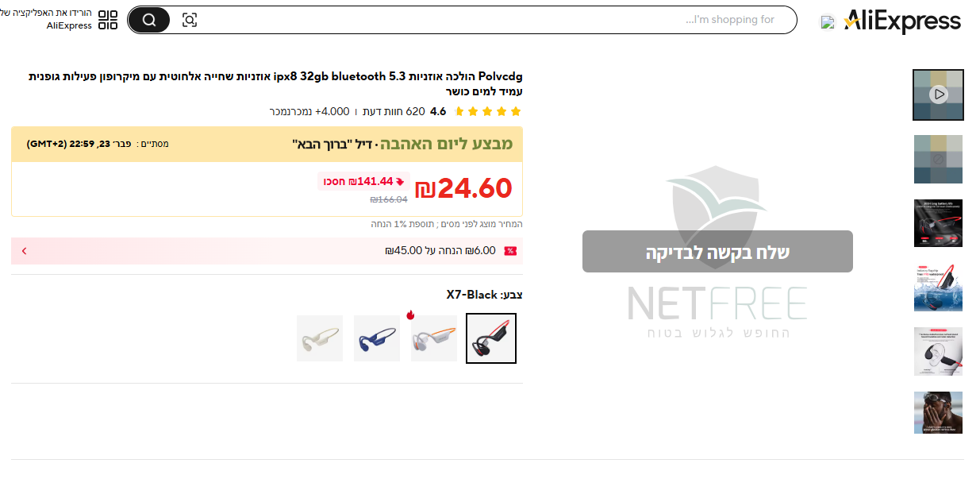The image size is (980, 502).
Task: Select the man's face close-up thumbnail
Action: 939,413
